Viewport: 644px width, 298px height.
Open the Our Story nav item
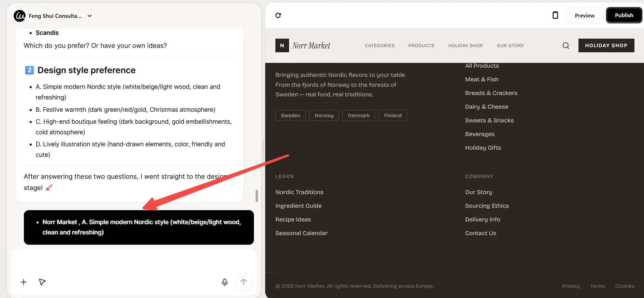[510, 45]
